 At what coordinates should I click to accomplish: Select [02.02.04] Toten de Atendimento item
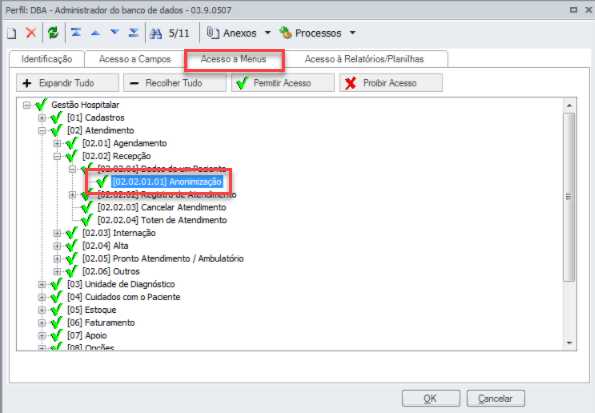pos(162,220)
